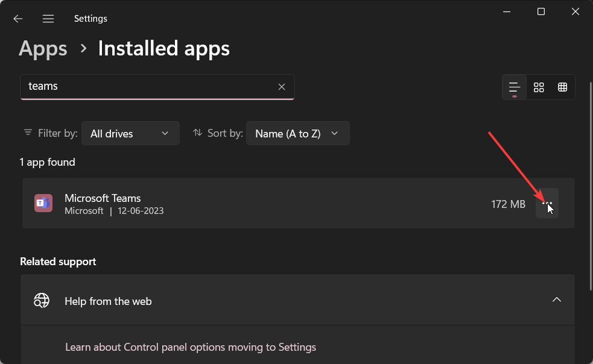Image resolution: width=593 pixels, height=364 pixels.
Task: Click the Related support heading
Action: 58,262
